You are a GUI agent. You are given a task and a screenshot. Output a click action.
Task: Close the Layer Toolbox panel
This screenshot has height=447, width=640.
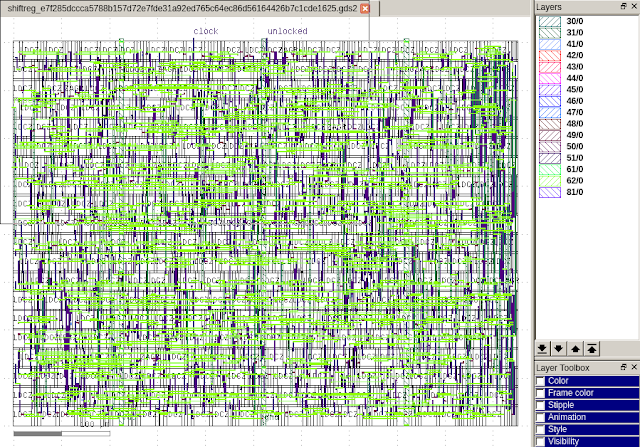[634, 367]
